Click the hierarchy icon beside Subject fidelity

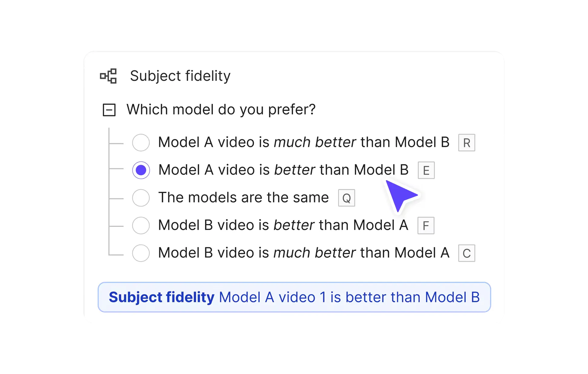108,76
